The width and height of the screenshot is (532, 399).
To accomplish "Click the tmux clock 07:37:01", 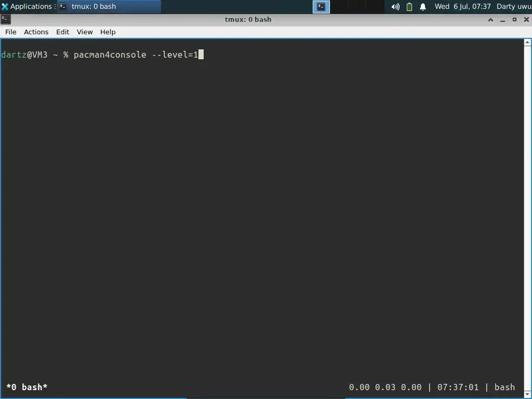I will [x=458, y=387].
